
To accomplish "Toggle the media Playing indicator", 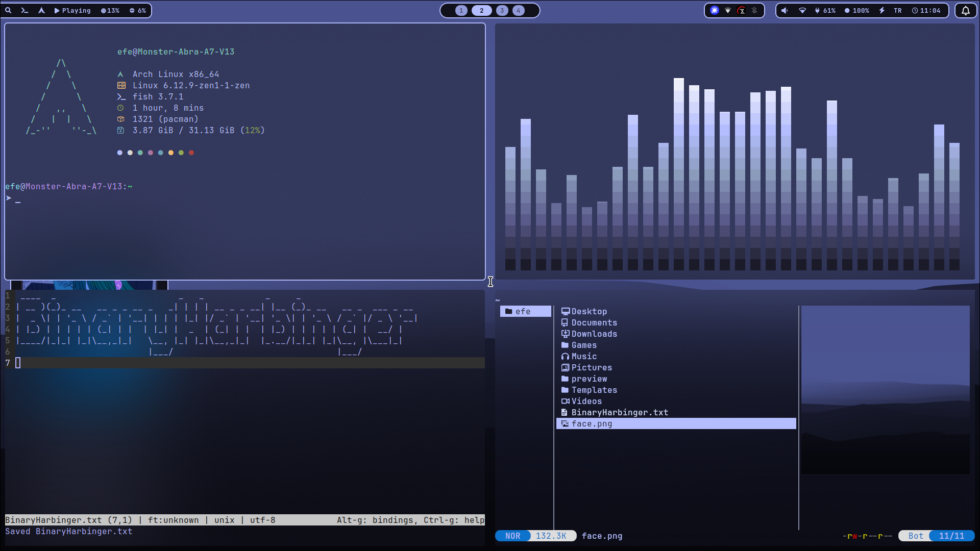I will (x=72, y=10).
